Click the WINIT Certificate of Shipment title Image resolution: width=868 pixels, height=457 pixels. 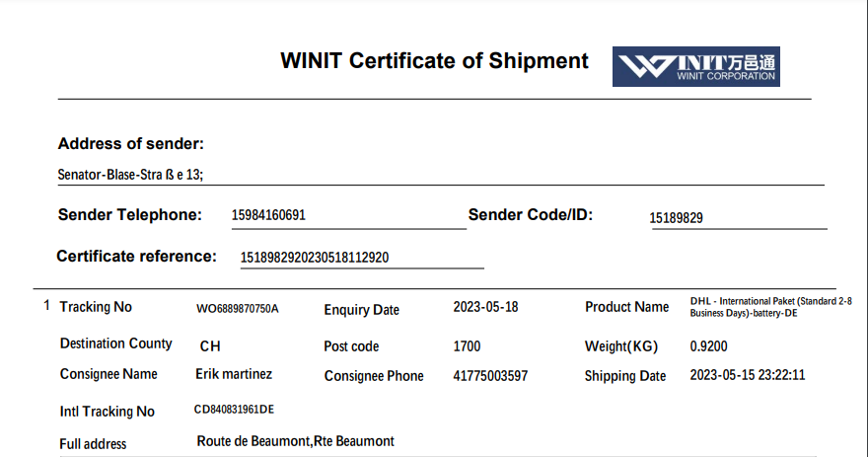434,61
